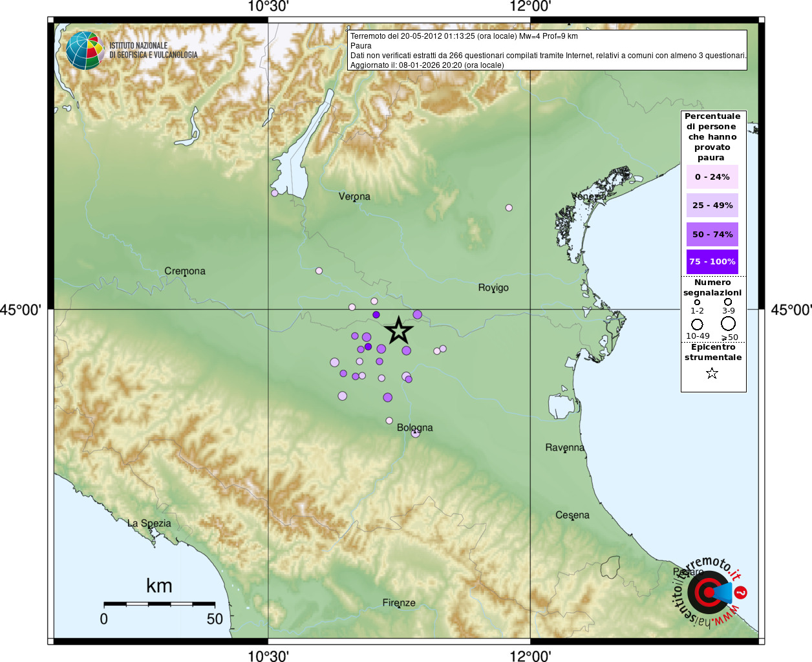Click the right 45°00' latitude label
The height and width of the screenshot is (662, 812).
point(791,310)
